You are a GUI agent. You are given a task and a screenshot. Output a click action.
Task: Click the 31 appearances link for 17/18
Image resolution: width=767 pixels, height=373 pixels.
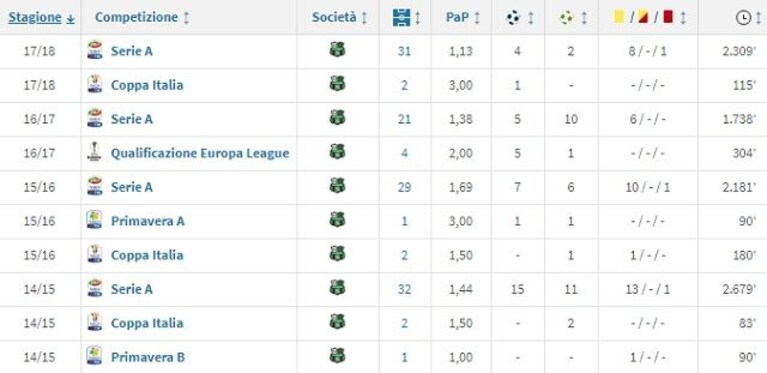[x=404, y=51]
